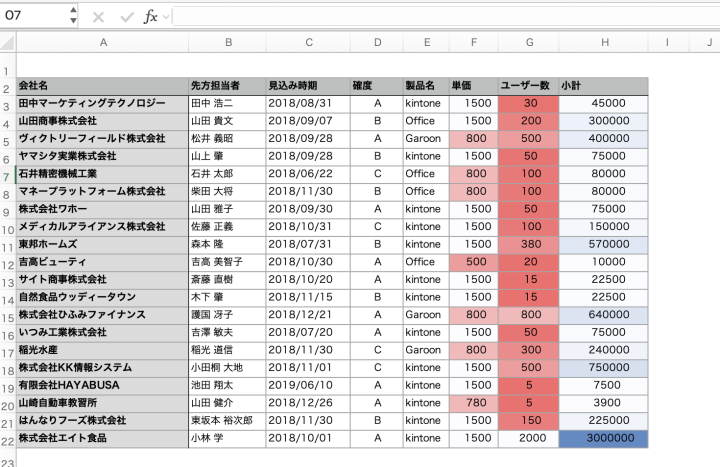Select column H header
The image size is (720, 467).
click(x=603, y=42)
